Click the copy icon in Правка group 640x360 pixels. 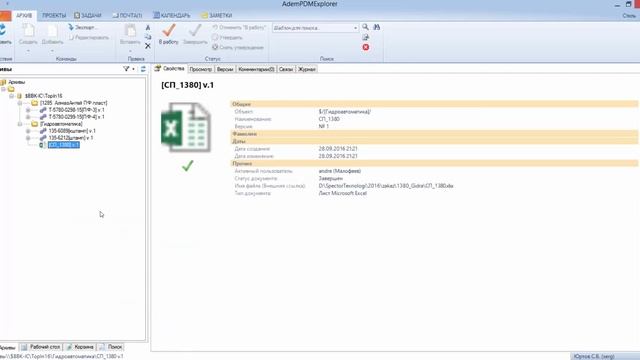coord(148,37)
